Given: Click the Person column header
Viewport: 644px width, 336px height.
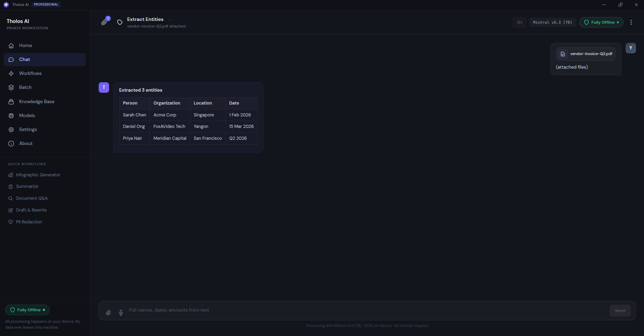Looking at the screenshot, I should (x=135, y=103).
